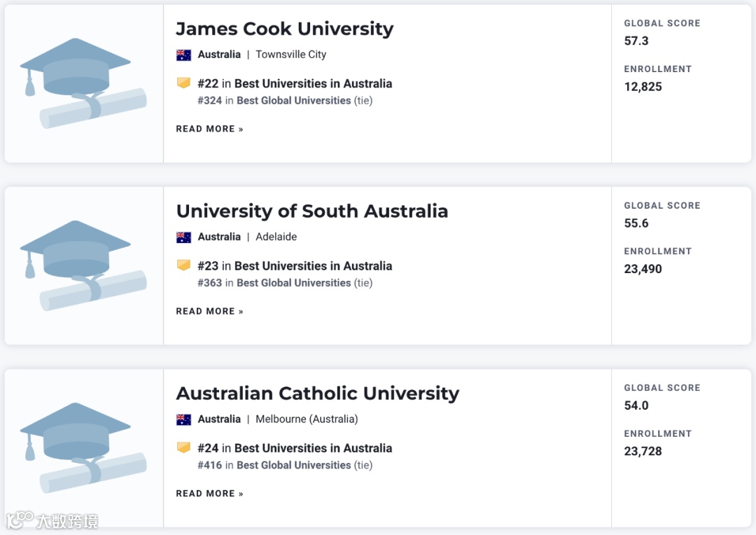Open Best Global Universities link at #416
Image resolution: width=756 pixels, height=535 pixels.
(293, 465)
